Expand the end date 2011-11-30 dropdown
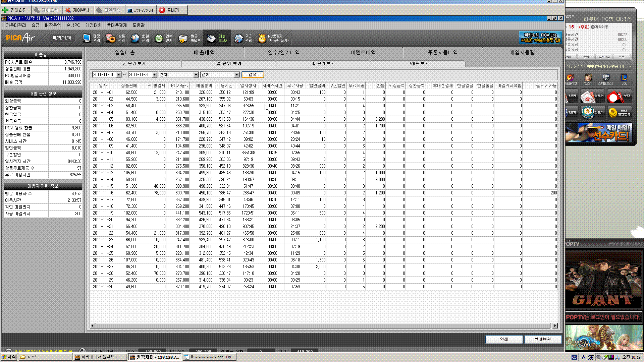 click(x=155, y=75)
